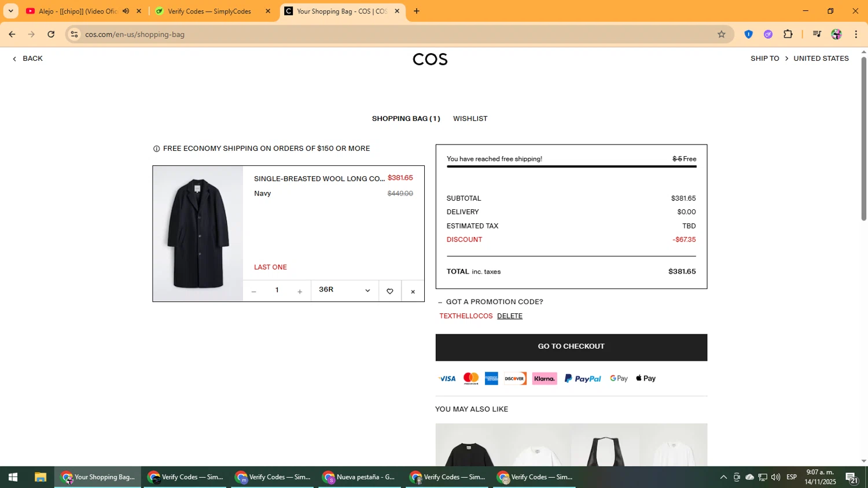Image resolution: width=868 pixels, height=488 pixels.
Task: Decrease coat quantity with minus button
Action: click(x=253, y=291)
